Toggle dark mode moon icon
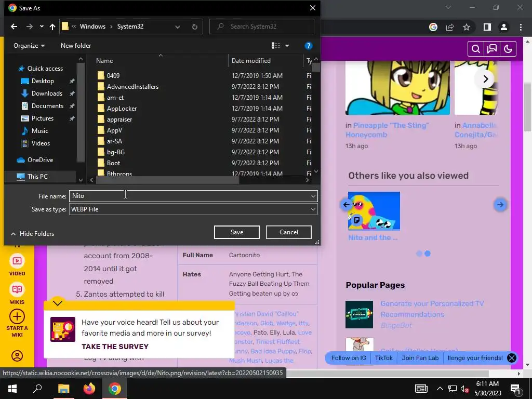Screen dimensions: 532x399 pos(508,49)
